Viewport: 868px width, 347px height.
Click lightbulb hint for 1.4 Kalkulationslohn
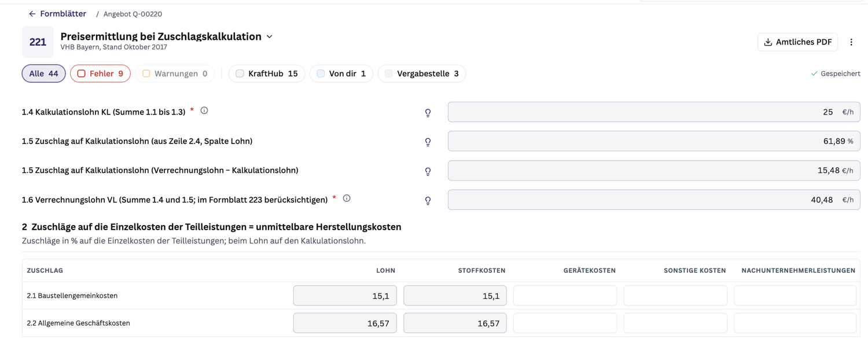pyautogui.click(x=428, y=113)
